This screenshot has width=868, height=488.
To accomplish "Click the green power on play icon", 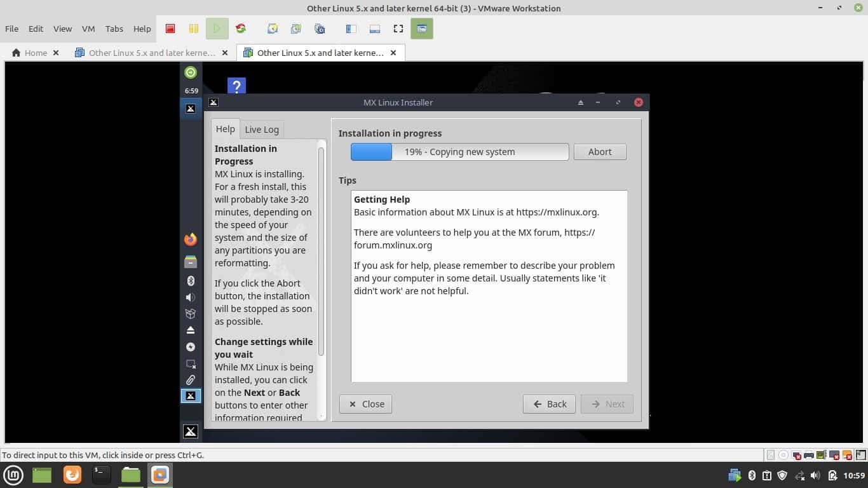I will (x=217, y=29).
